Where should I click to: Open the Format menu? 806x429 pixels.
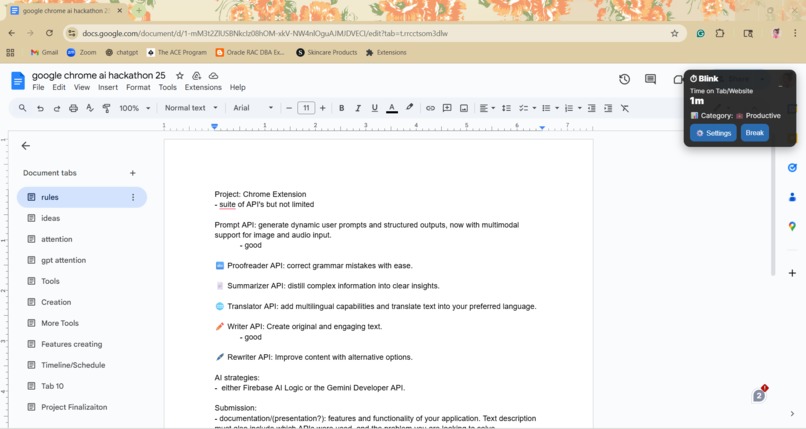click(138, 87)
